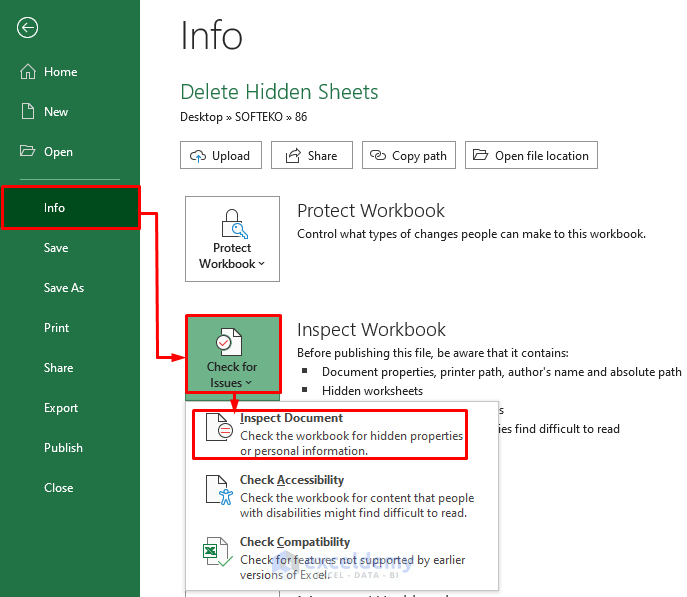Select Check Accessibility menu entry title
The height and width of the screenshot is (597, 687).
pyautogui.click(x=292, y=480)
